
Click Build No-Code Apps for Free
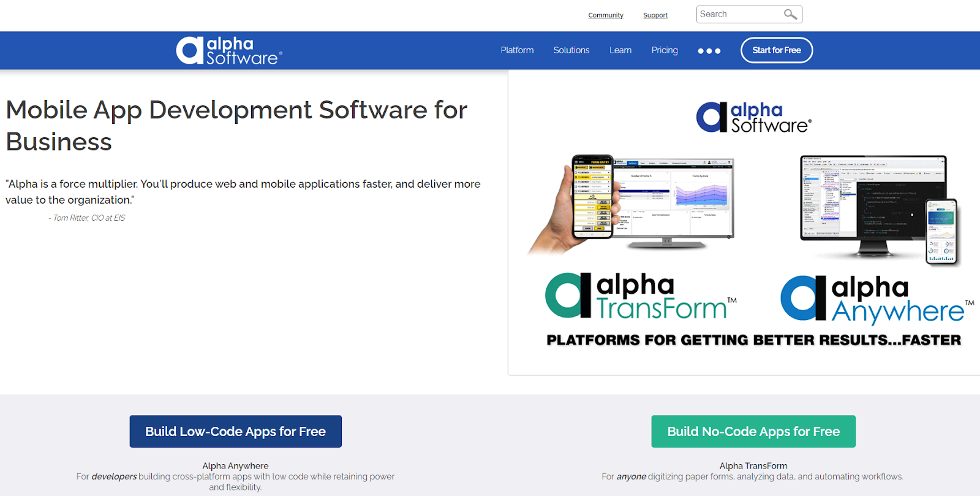pyautogui.click(x=753, y=432)
